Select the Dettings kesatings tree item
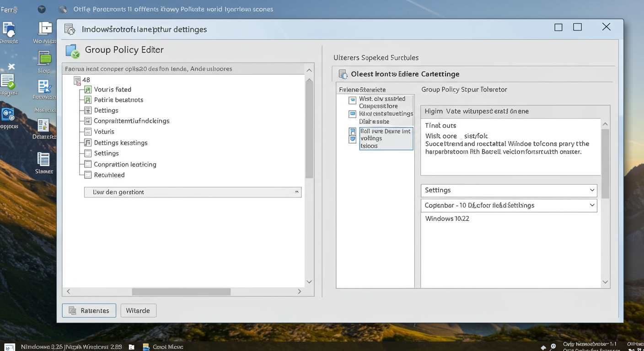The width and height of the screenshot is (644, 351). tap(121, 143)
